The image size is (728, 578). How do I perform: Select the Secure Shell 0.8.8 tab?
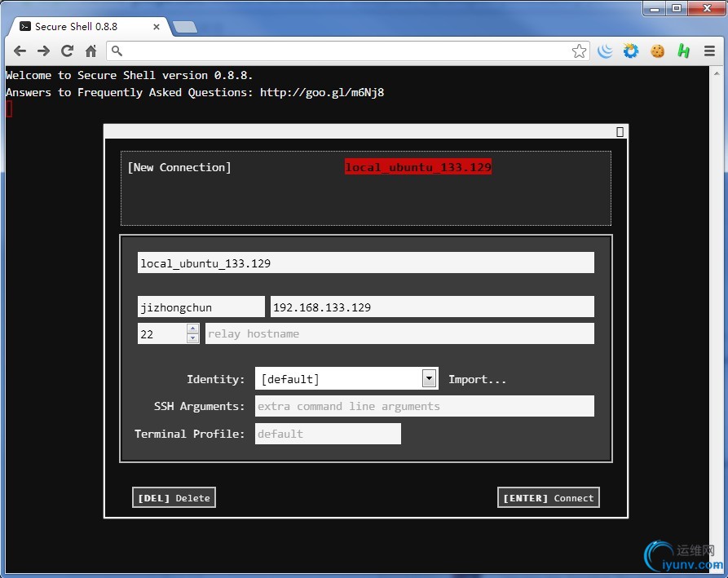click(x=90, y=27)
